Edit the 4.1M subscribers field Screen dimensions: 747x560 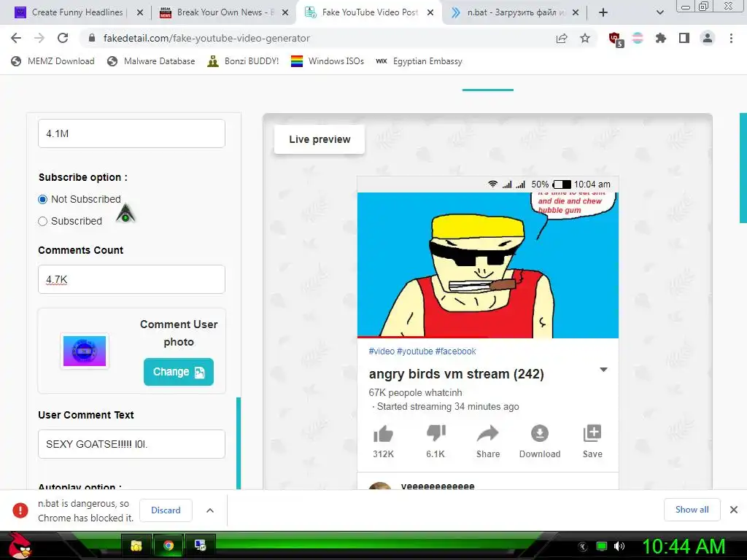pyautogui.click(x=131, y=133)
